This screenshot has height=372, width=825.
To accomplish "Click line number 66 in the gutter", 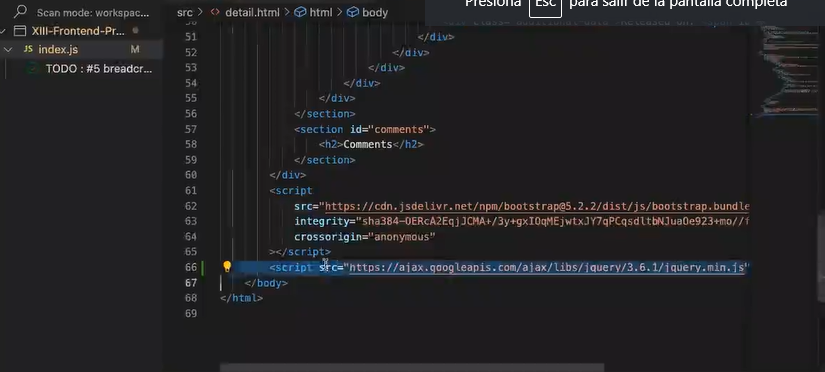I will tap(190, 267).
